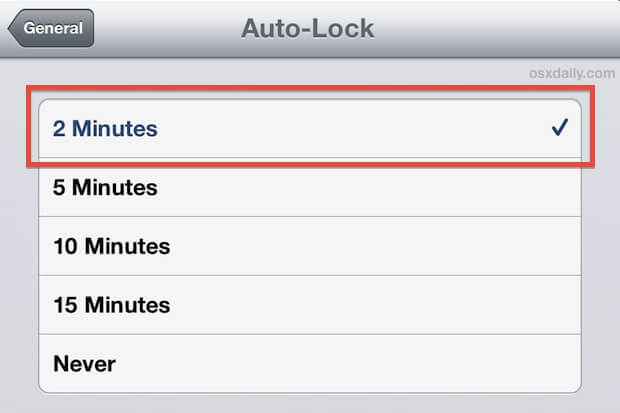Choose 5 Minutes for auto-lock

300,187
